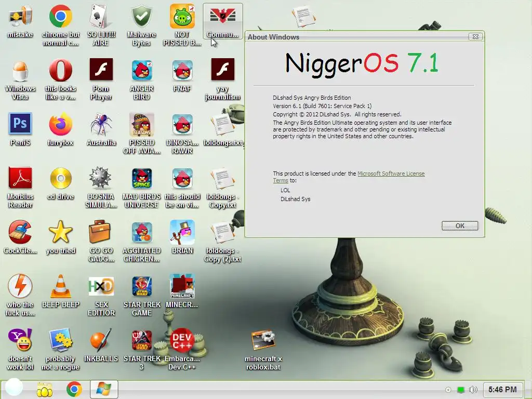Launch Chrome from the taskbar
The width and height of the screenshot is (532, 399).
74,389
